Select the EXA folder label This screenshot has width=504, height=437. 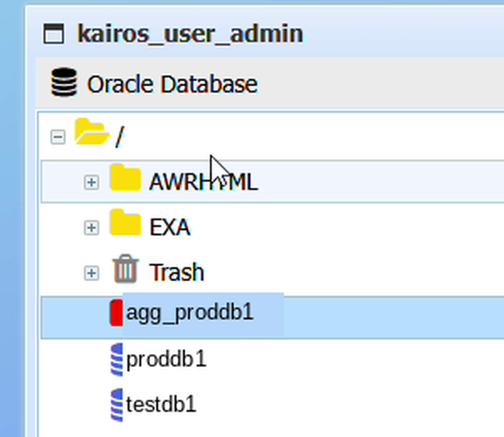[x=170, y=227]
